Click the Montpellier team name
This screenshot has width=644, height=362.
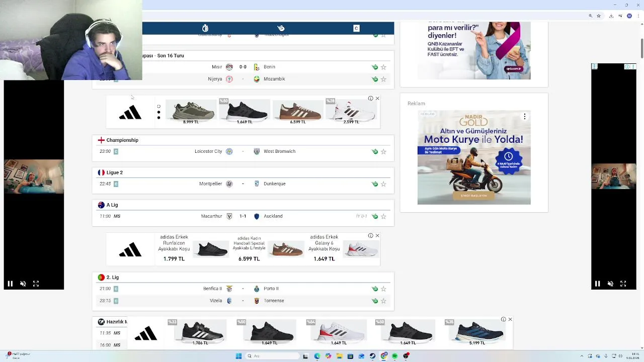pos(210,184)
